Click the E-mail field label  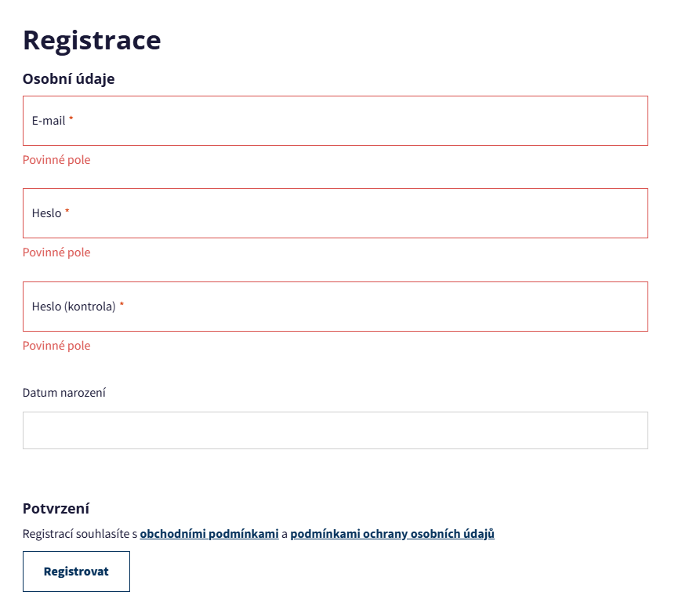coord(49,121)
